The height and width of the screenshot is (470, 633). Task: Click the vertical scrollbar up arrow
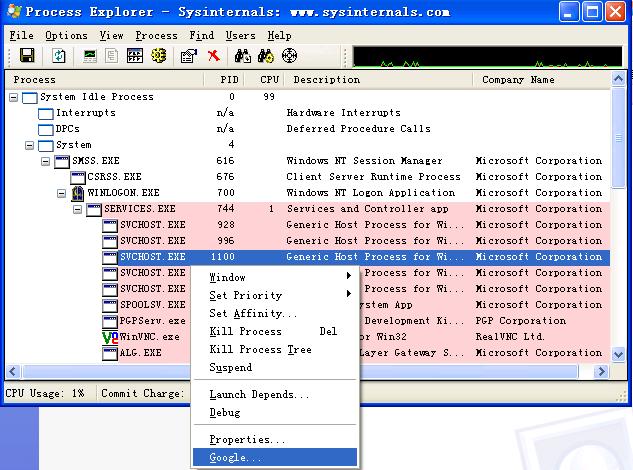point(618,79)
